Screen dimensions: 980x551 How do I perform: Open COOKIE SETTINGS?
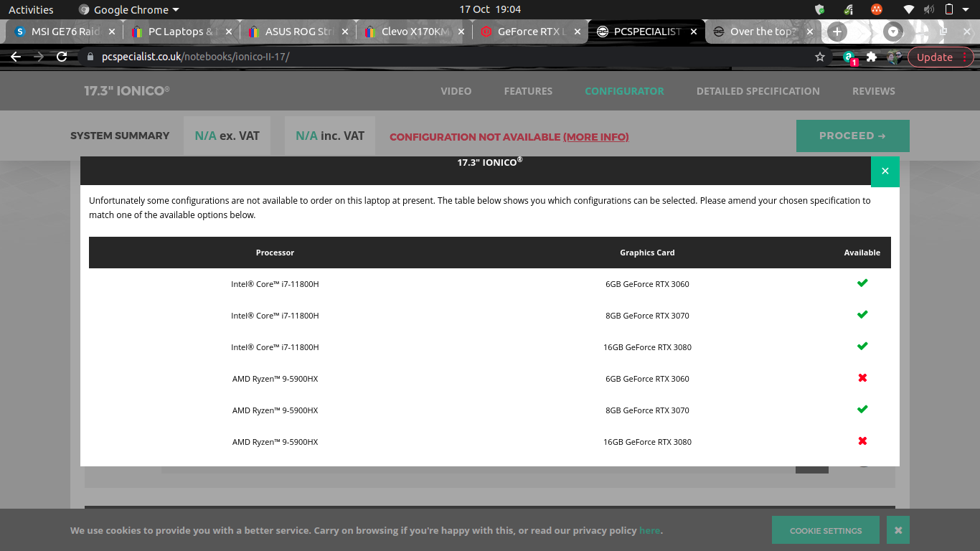point(826,530)
